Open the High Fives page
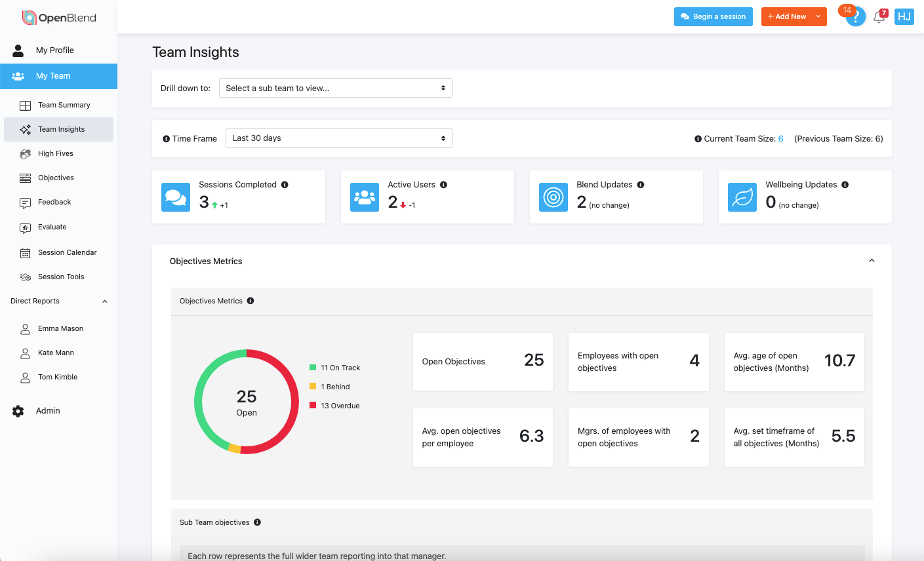 click(58, 154)
